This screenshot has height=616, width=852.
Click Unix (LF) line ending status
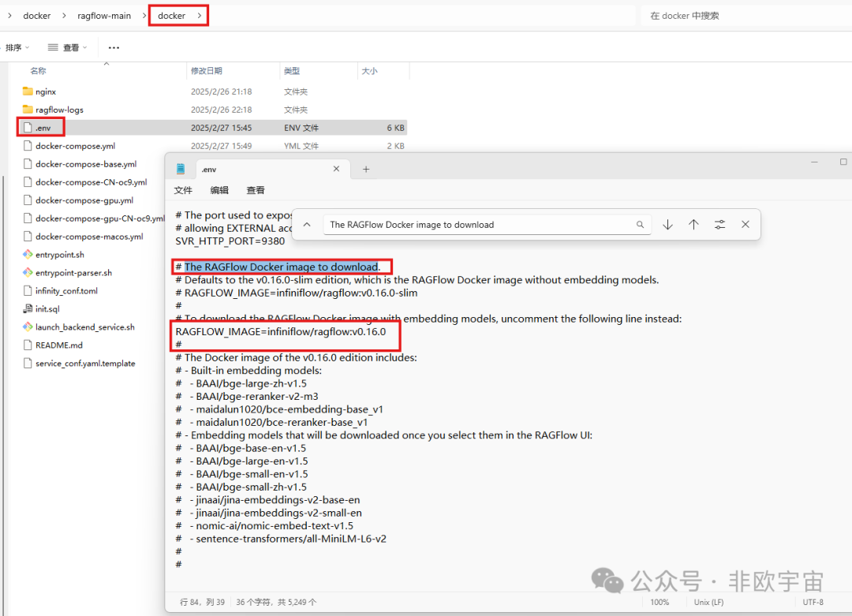coord(708,602)
